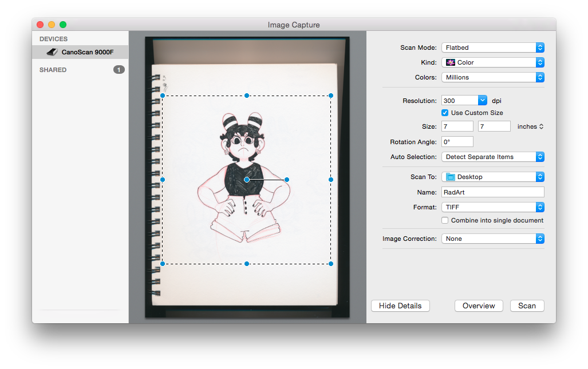
Task: Open the Colors dropdown showing Millions
Action: pos(493,77)
